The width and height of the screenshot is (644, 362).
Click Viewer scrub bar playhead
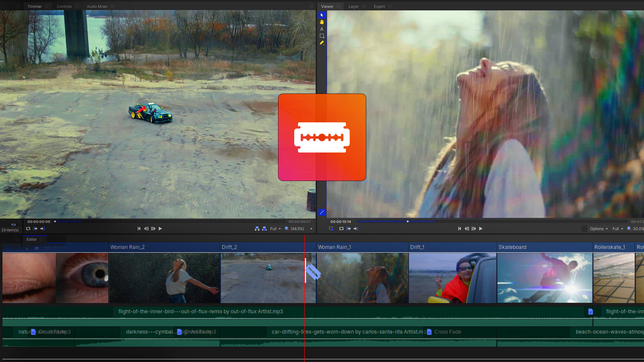point(408,221)
